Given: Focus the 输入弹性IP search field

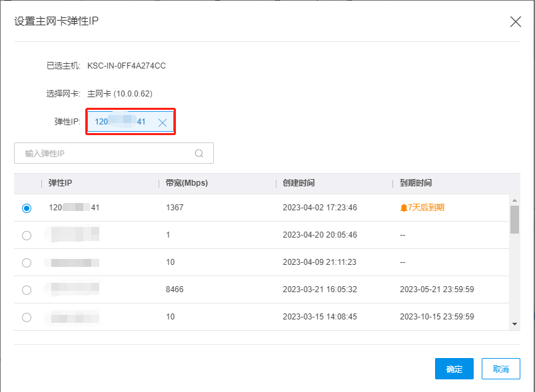Looking at the screenshot, I should [x=107, y=153].
